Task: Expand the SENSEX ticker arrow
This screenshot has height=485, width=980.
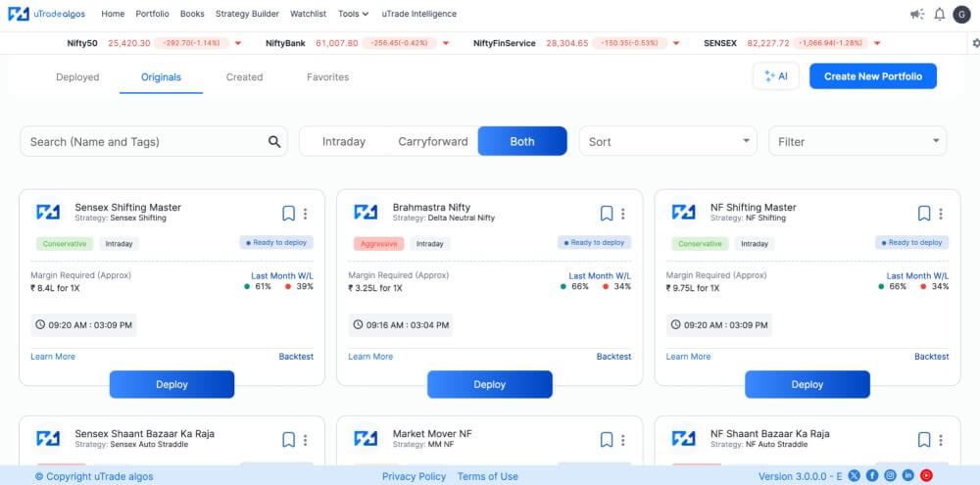Action: click(x=877, y=44)
